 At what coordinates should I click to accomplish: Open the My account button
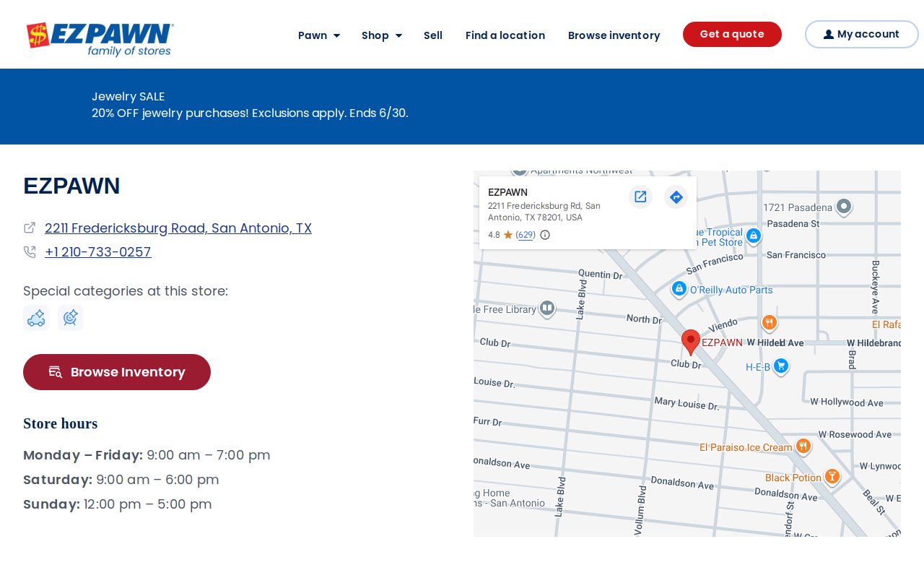click(862, 34)
